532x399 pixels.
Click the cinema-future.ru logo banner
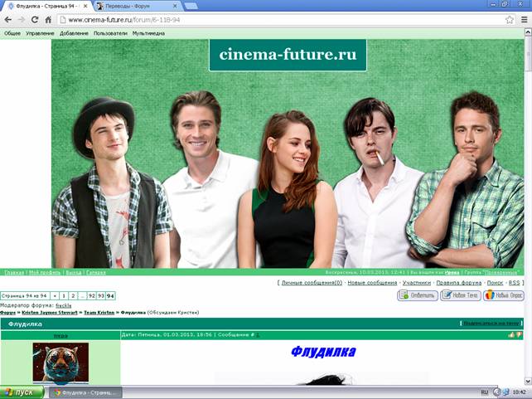[x=288, y=55]
